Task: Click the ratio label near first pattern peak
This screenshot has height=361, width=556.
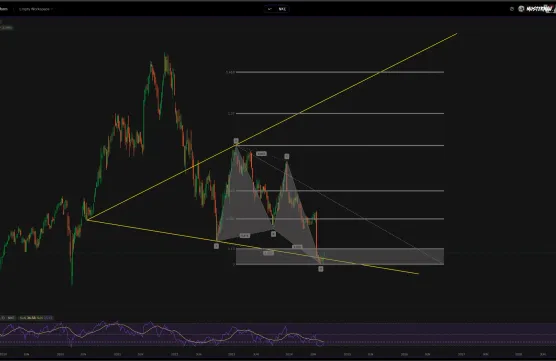Action: [x=261, y=154]
